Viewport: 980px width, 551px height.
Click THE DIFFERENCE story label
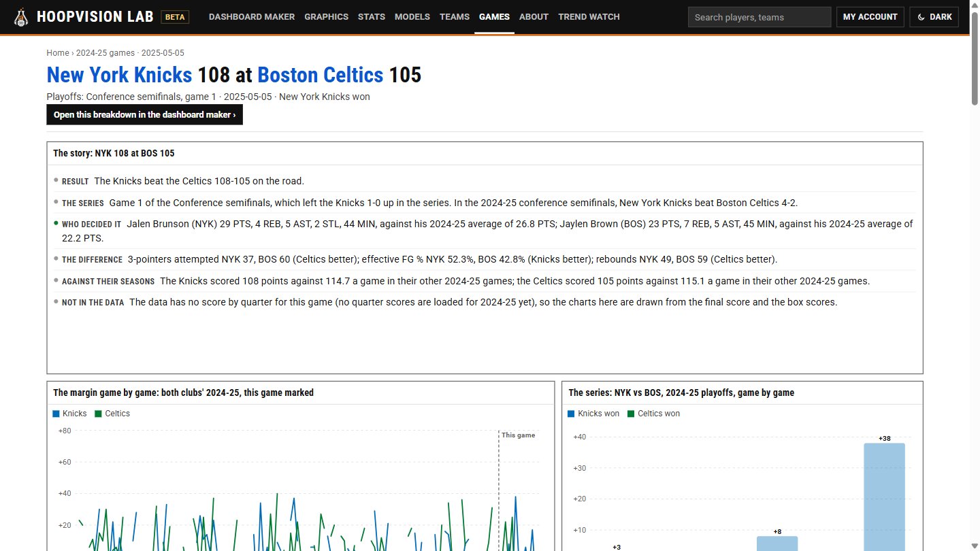pos(93,260)
